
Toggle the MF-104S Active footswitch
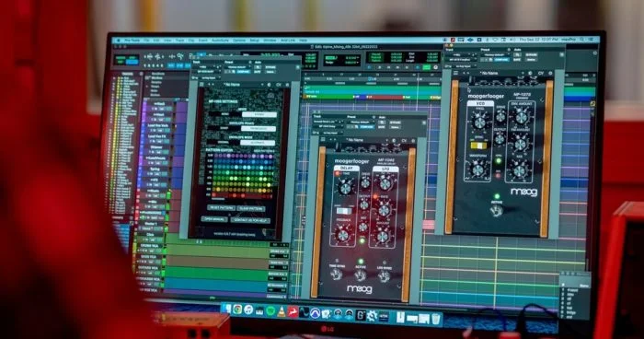point(361,275)
